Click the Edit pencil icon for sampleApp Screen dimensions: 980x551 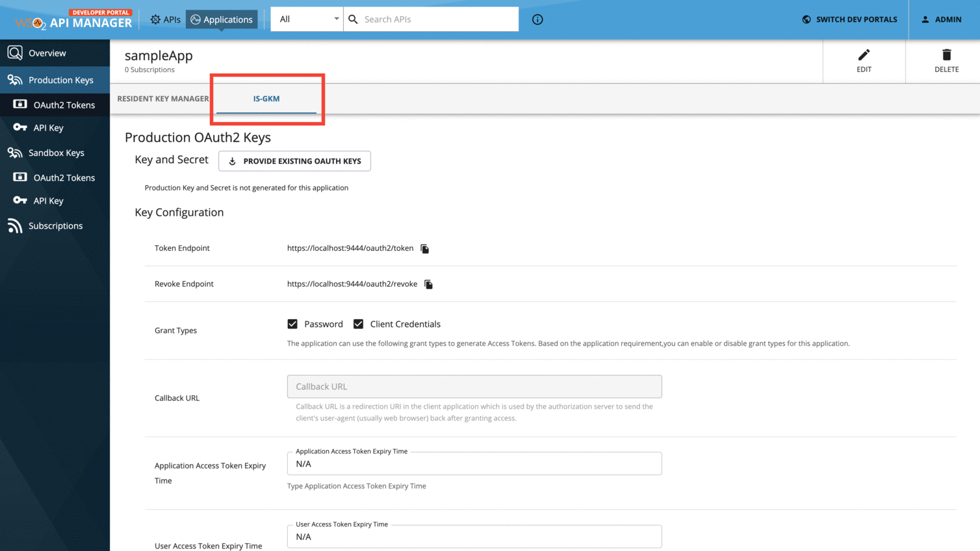864,55
